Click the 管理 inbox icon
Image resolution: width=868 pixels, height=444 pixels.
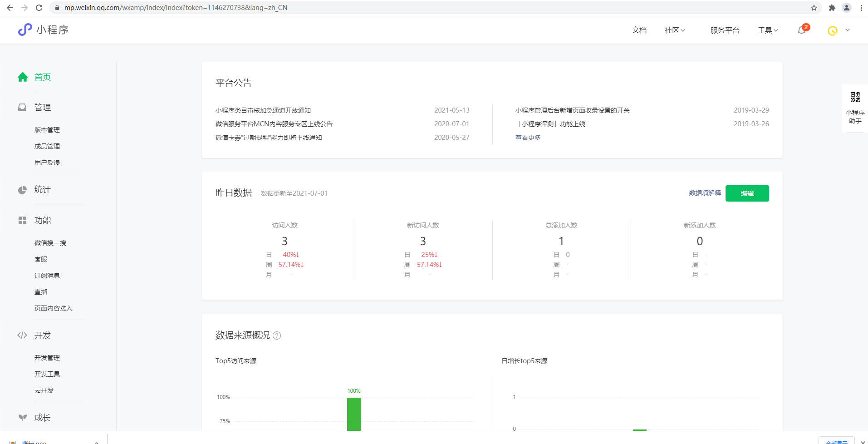click(22, 108)
